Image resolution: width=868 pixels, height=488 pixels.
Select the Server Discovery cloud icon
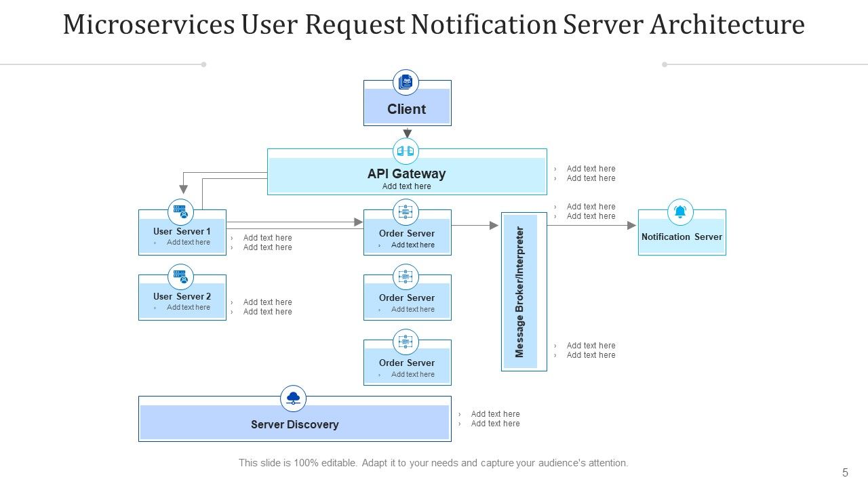[x=293, y=398]
